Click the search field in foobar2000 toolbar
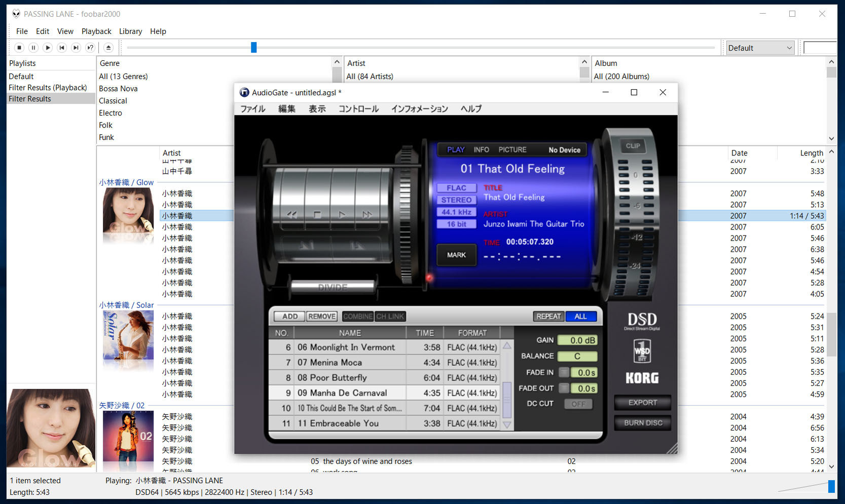 click(820, 48)
